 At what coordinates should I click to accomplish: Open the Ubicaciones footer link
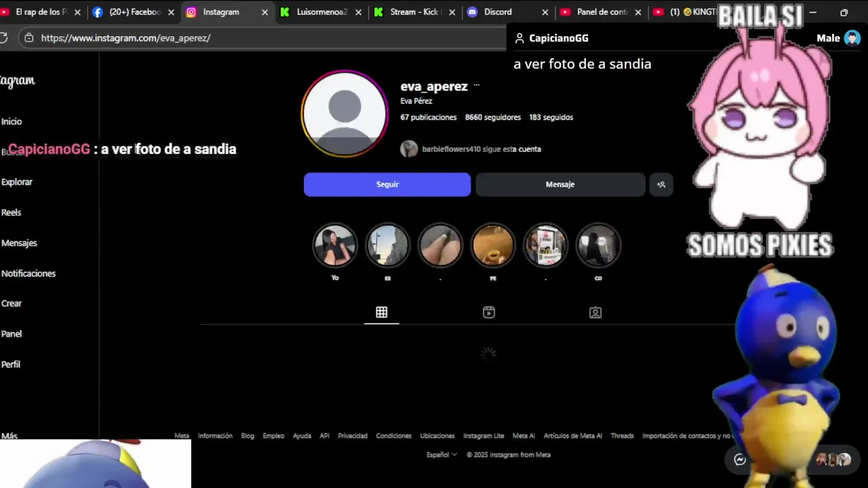pos(437,436)
